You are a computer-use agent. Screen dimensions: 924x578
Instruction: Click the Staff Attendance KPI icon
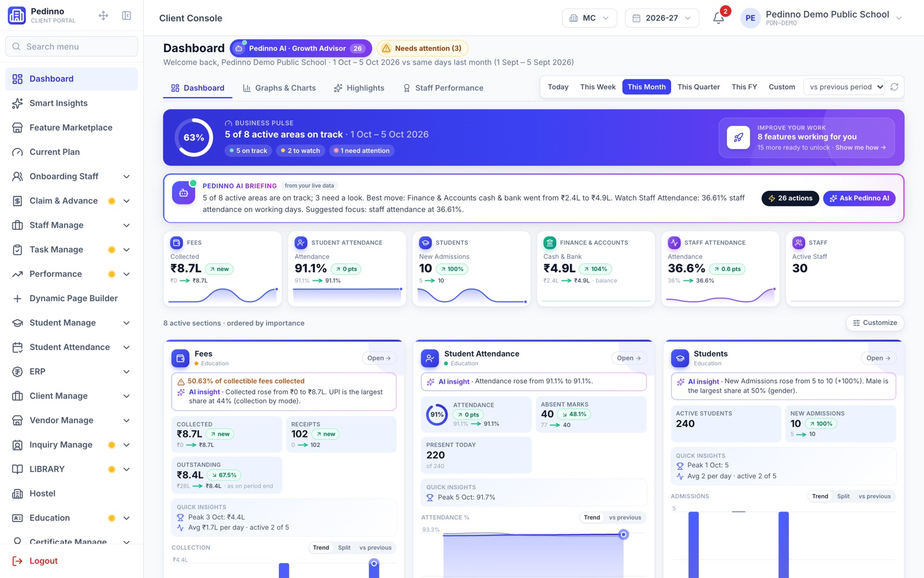[674, 243]
